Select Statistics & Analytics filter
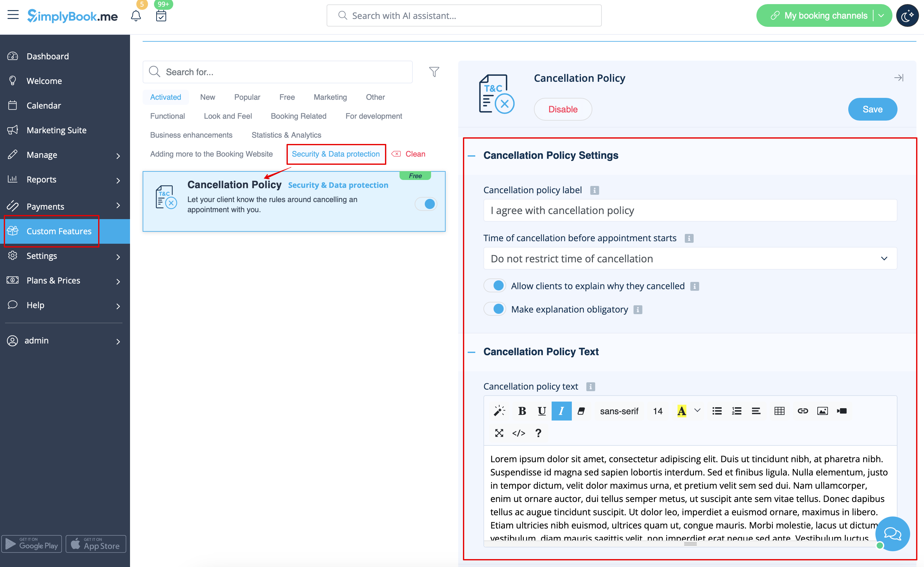This screenshot has width=924, height=567. [286, 135]
